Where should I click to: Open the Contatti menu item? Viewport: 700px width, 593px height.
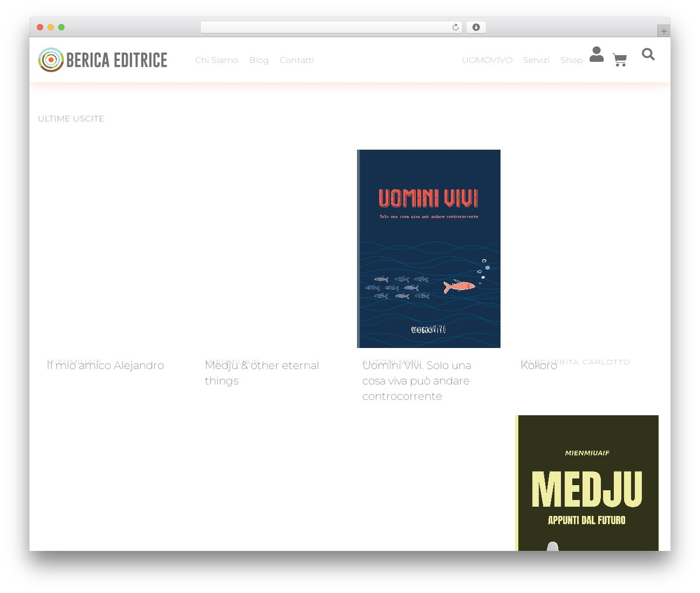click(x=296, y=60)
